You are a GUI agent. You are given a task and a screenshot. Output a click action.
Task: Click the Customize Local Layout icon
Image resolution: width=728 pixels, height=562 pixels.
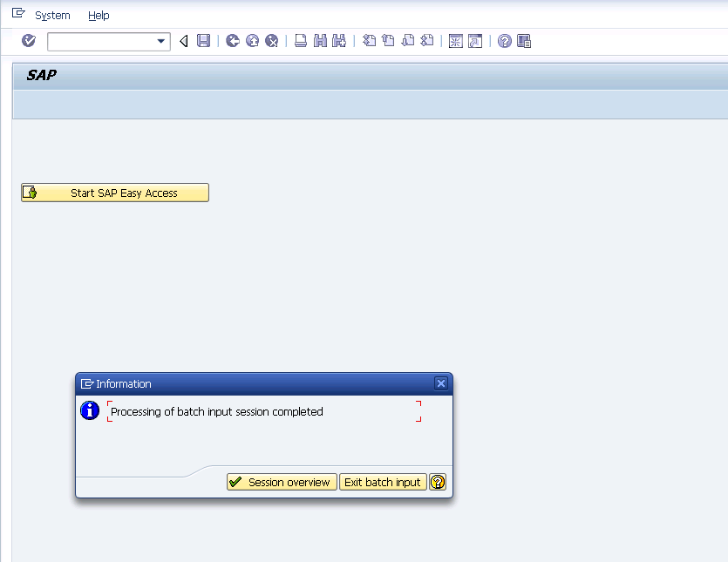click(x=524, y=41)
